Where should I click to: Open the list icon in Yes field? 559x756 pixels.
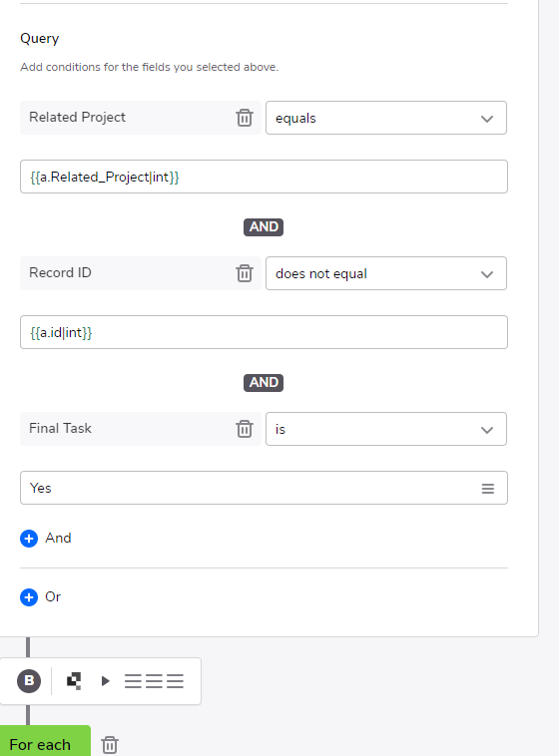(x=487, y=489)
